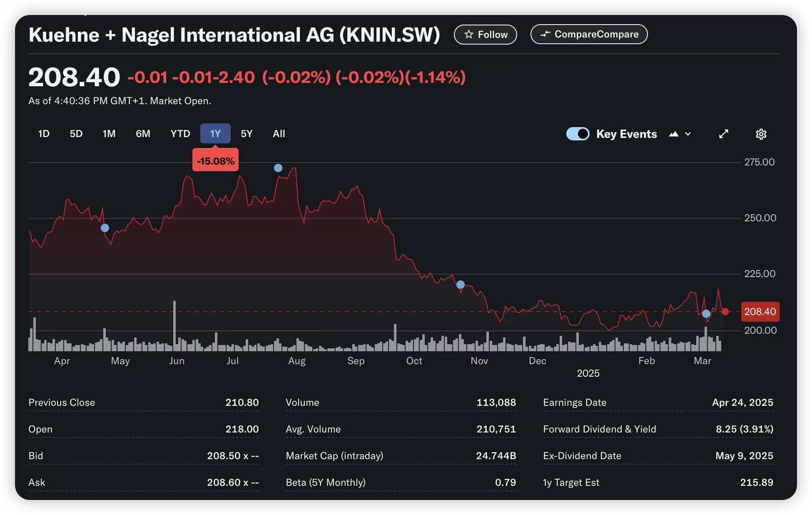812x515 pixels.
Task: Click the Ask value 208.60 x --
Action: point(233,482)
